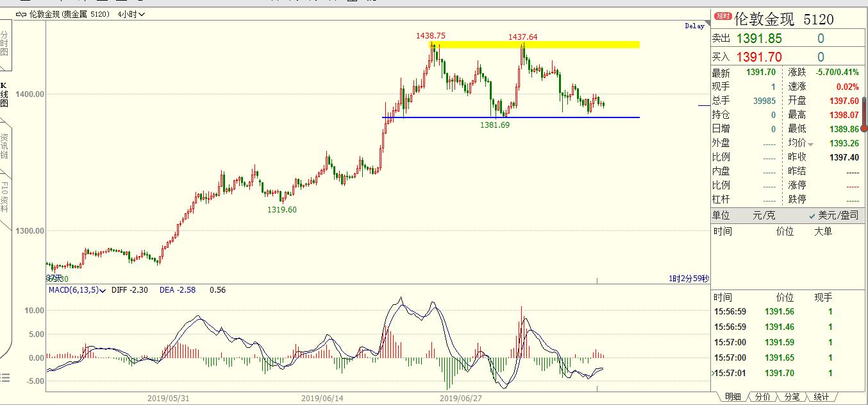Click the 2019/06/14 date axis label
Viewport: 868px width, 405px height.
[322, 399]
